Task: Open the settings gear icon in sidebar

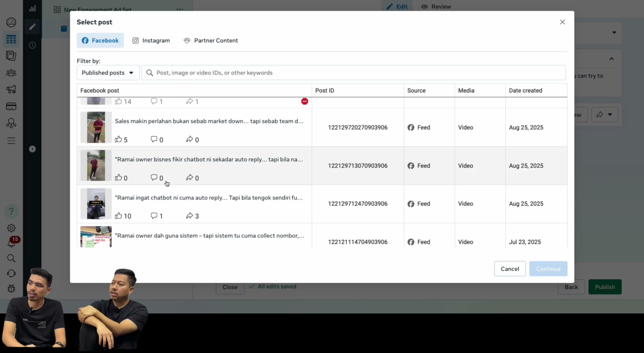Action: (11, 228)
